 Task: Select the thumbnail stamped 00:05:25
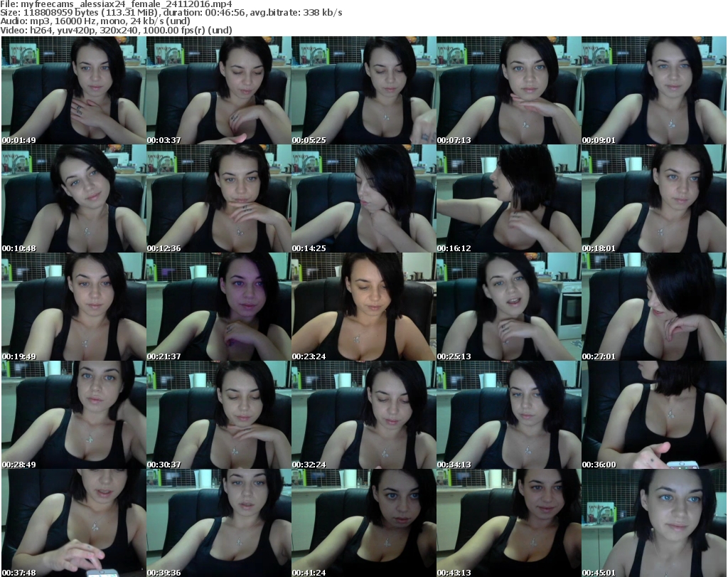click(363, 90)
